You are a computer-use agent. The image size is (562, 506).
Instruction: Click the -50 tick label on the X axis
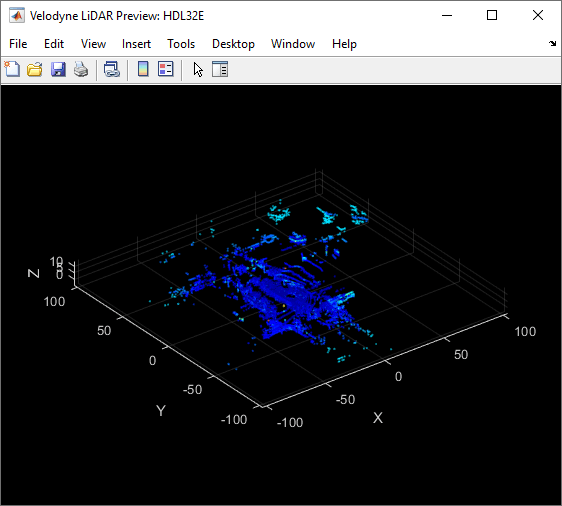345,399
